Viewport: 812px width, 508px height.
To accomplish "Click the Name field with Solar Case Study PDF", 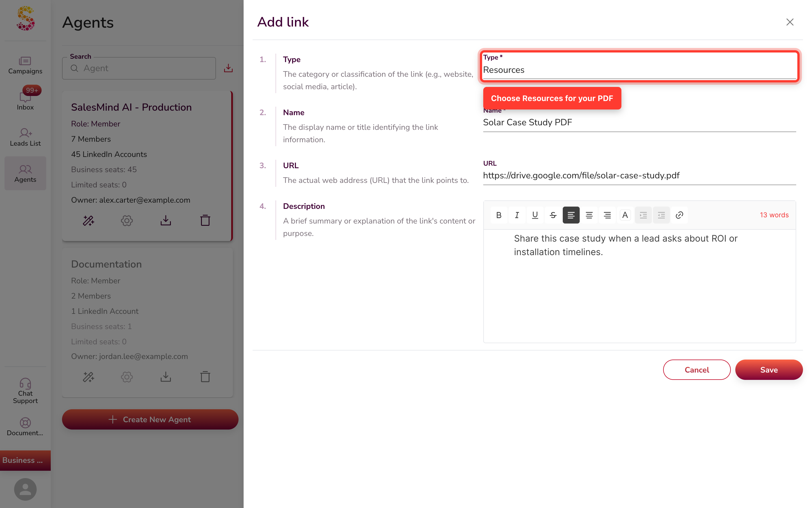I will point(639,122).
